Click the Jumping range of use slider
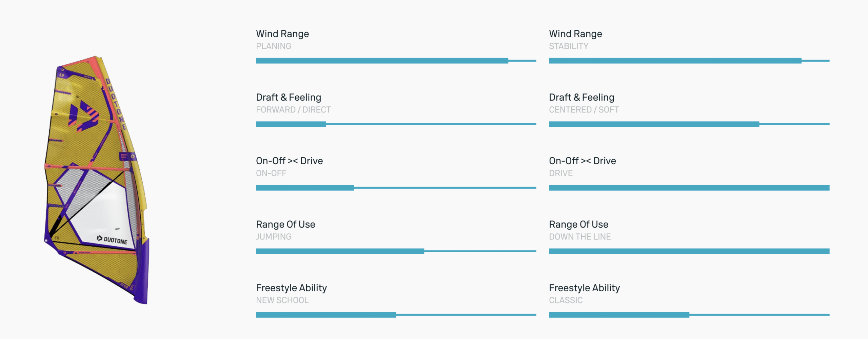The image size is (868, 339). point(396,251)
